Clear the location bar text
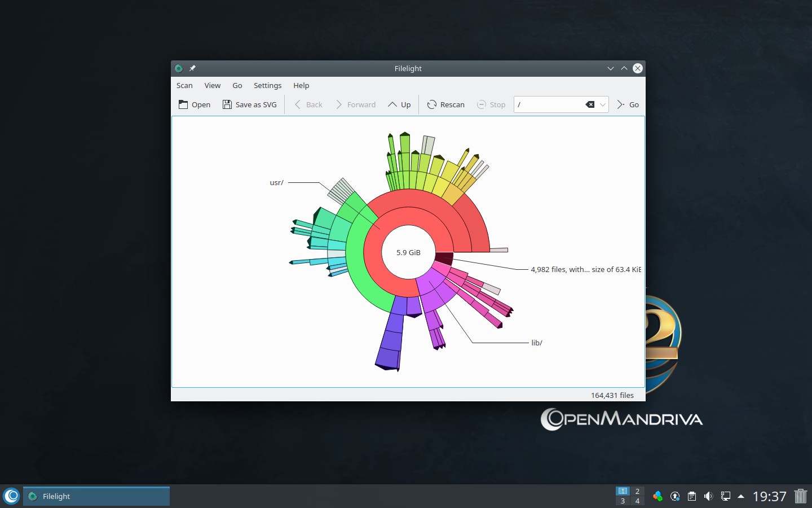The height and width of the screenshot is (508, 812). (590, 104)
